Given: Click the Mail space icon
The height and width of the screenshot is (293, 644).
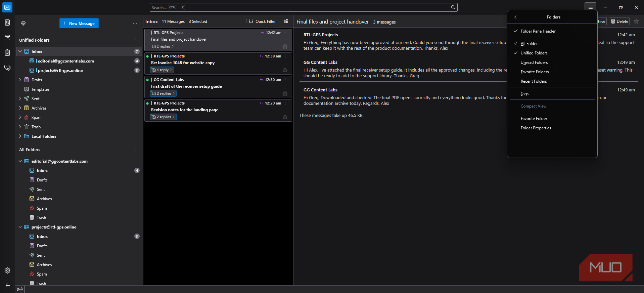Looking at the screenshot, I should tap(7, 7).
